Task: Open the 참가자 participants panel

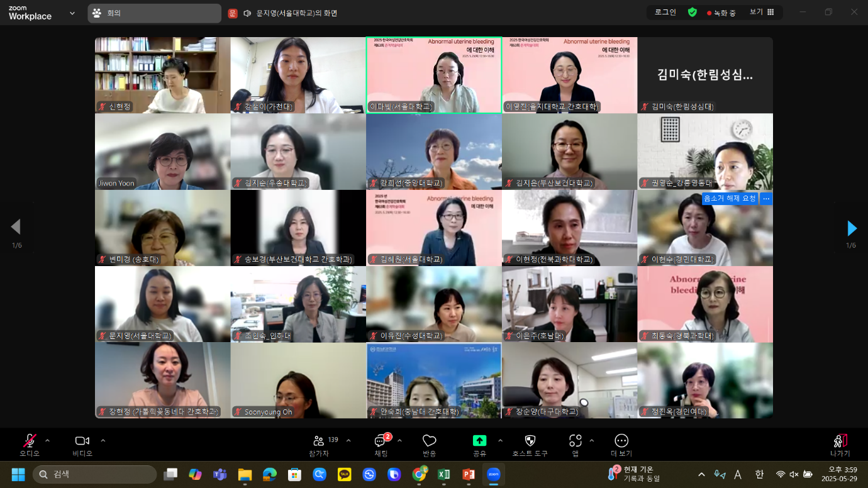Action: pyautogui.click(x=319, y=441)
